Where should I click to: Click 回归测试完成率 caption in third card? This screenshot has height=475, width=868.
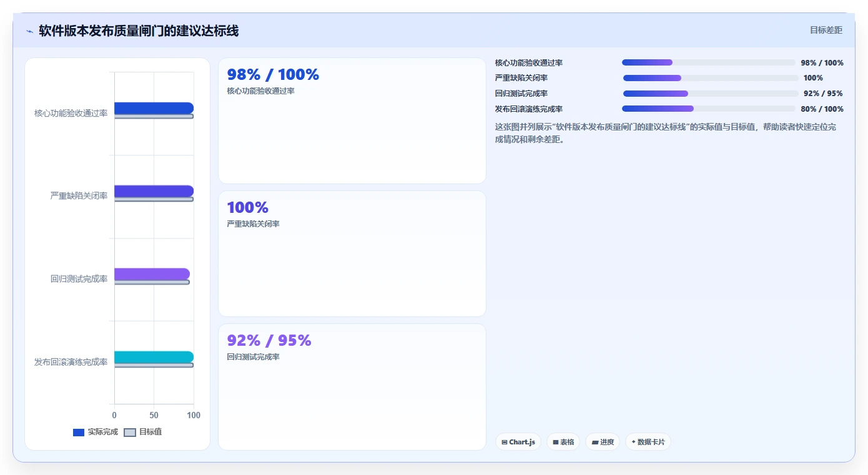tap(253, 357)
